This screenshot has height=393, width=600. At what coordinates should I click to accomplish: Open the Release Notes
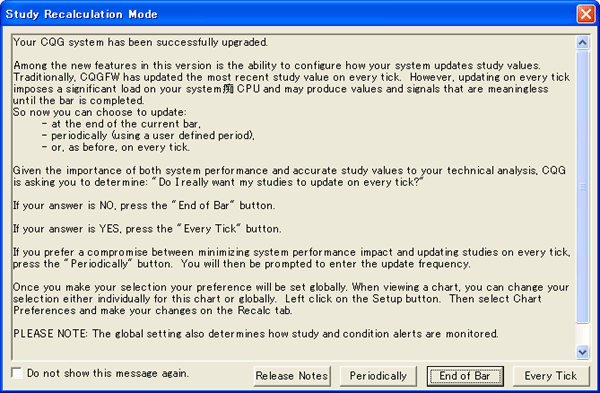point(292,376)
